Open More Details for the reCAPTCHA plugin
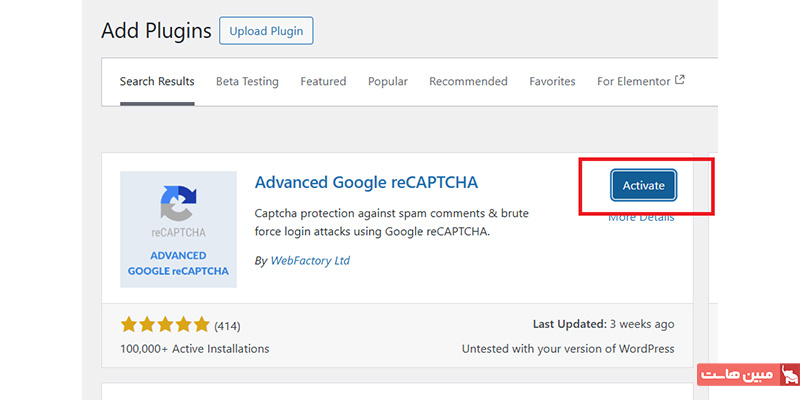The image size is (800, 400). [641, 218]
